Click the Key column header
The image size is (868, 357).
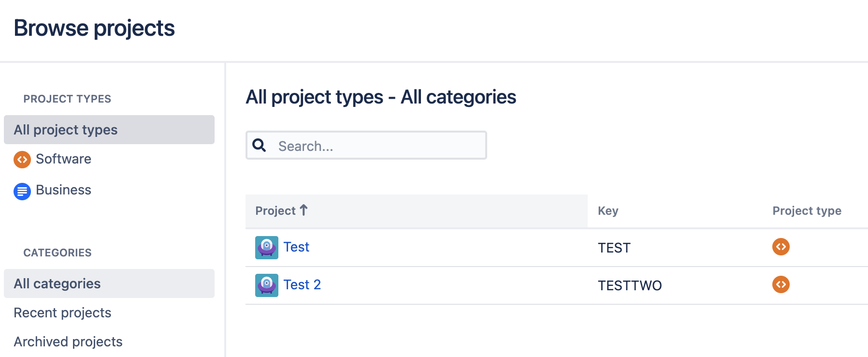608,211
